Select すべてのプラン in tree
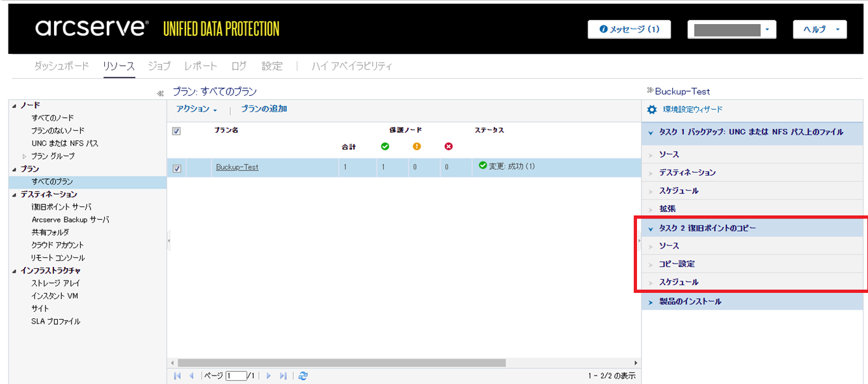This screenshot has width=868, height=384. (52, 182)
